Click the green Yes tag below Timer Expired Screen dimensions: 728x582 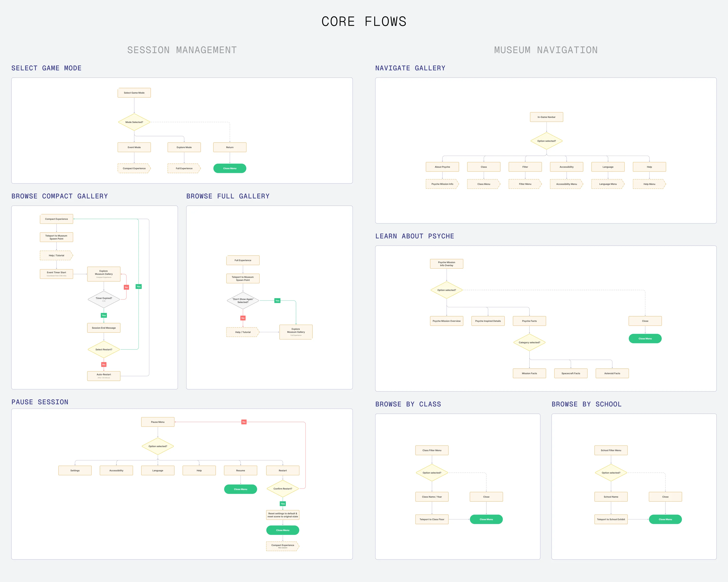[x=104, y=315]
